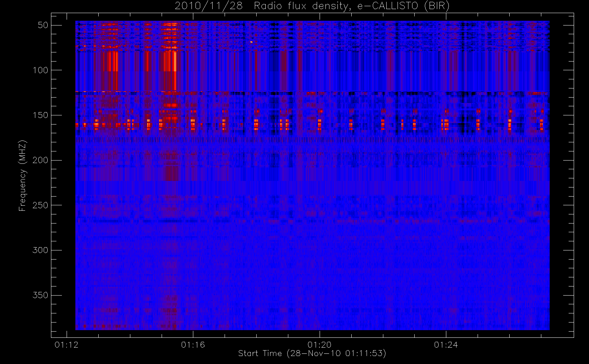Screen dimensions: 589x364
Task: Click the 01:16 time tick label
Action: [193, 345]
